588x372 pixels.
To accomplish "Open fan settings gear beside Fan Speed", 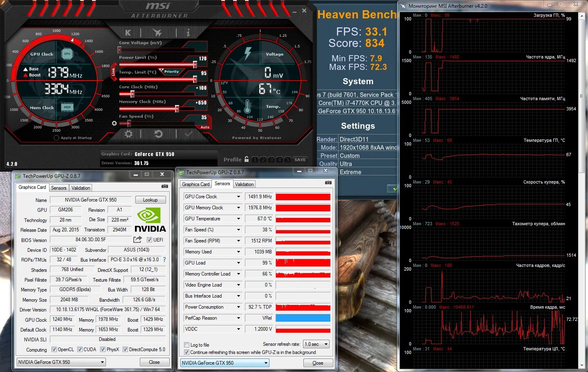I will click(x=114, y=123).
